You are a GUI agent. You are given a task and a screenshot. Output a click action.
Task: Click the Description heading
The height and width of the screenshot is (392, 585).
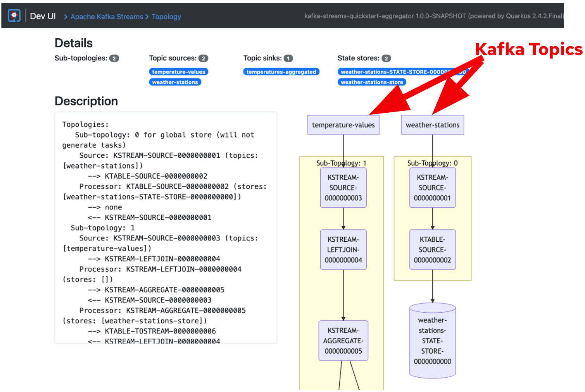[x=86, y=101]
